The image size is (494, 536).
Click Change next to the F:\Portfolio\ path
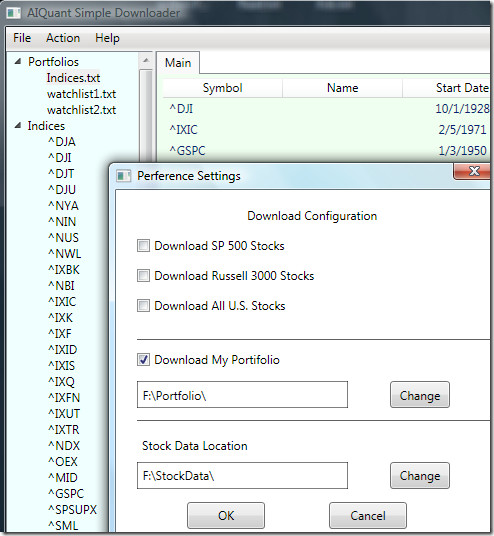420,395
